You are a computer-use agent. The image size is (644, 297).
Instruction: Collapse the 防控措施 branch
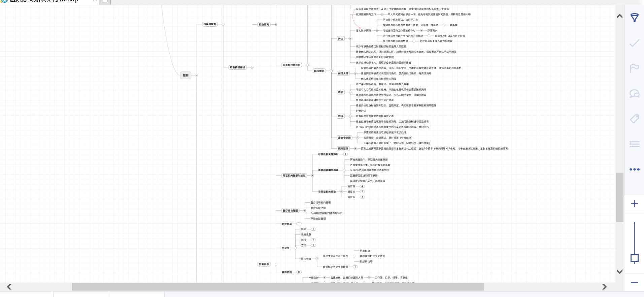331,71
